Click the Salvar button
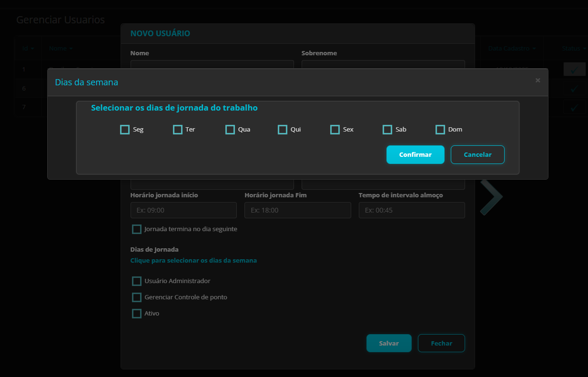Screen dimensions: 588x377 [389, 343]
